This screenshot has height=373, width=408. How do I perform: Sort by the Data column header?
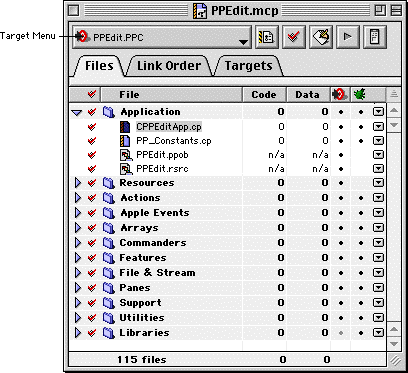click(x=308, y=95)
